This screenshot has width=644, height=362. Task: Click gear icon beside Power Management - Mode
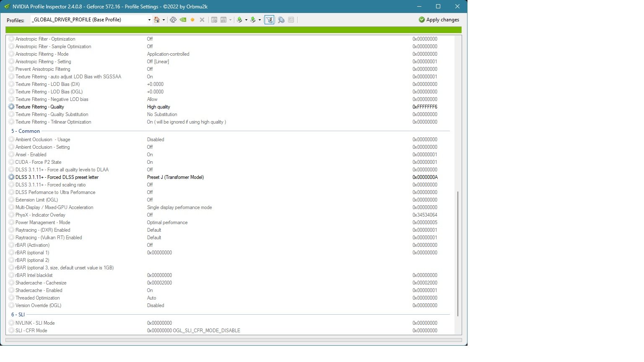tap(11, 222)
